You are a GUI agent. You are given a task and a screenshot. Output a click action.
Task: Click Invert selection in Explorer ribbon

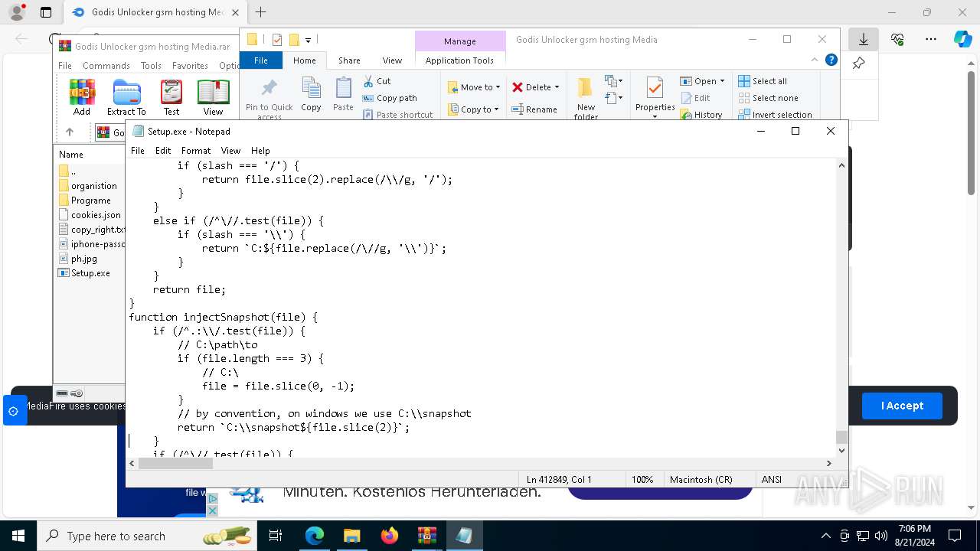point(775,115)
